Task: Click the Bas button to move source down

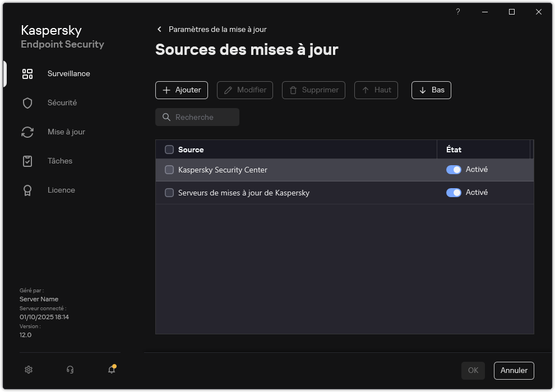Action: [431, 90]
